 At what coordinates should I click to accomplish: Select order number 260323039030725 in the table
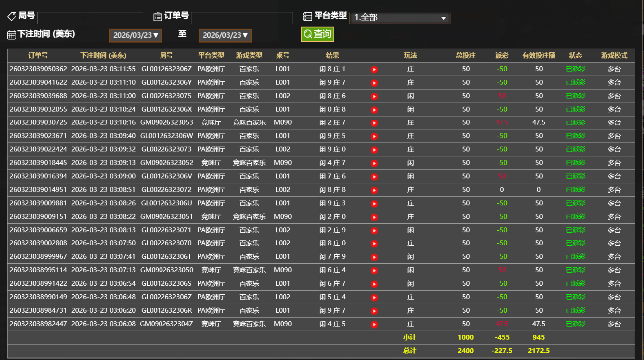(x=38, y=122)
